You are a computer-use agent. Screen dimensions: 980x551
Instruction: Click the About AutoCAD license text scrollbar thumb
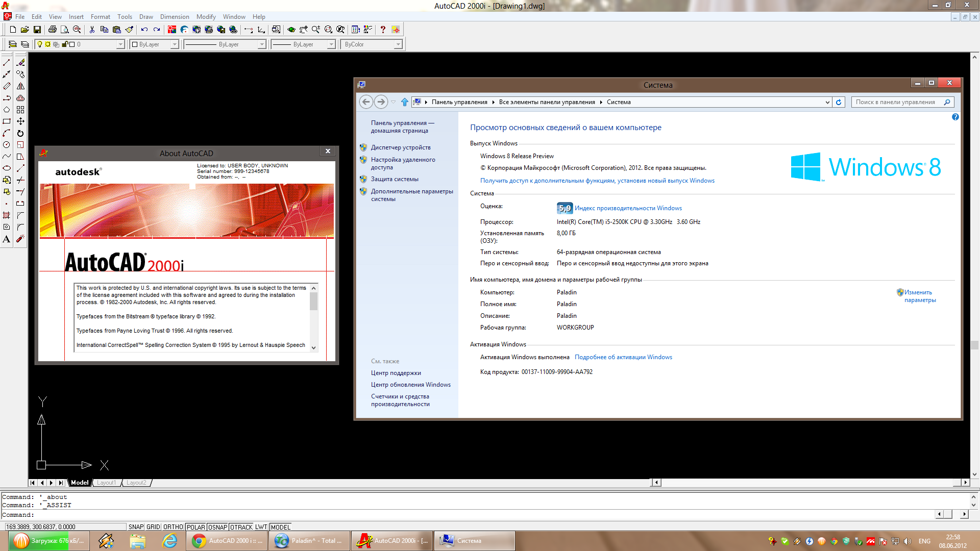point(313,301)
